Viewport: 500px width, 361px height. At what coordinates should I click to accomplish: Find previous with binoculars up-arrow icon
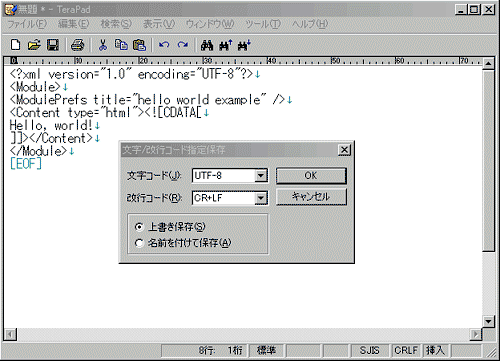click(x=226, y=45)
